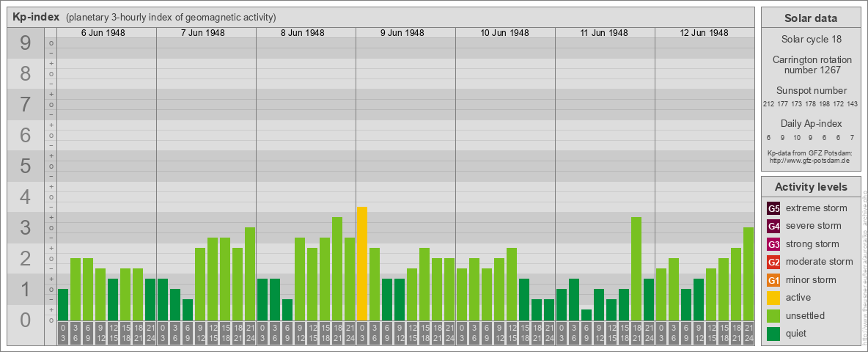
Task: Click the 'moderate storm' legend label
Action: pos(820,261)
